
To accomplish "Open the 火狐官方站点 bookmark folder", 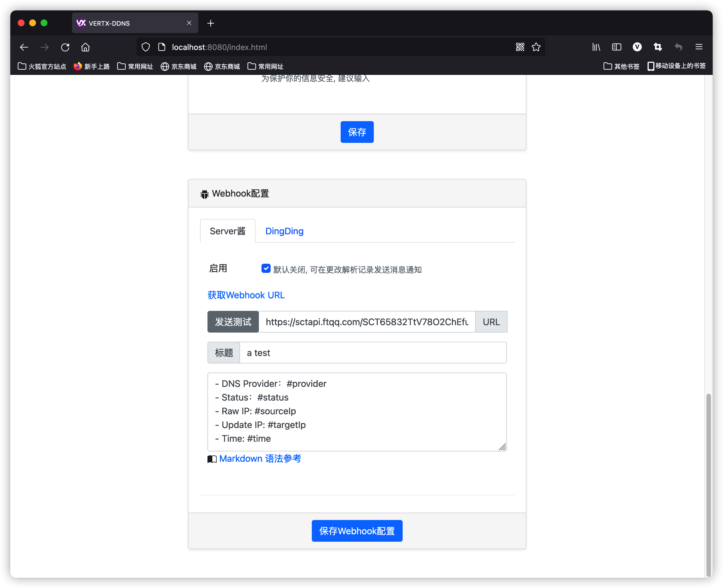I will click(42, 66).
